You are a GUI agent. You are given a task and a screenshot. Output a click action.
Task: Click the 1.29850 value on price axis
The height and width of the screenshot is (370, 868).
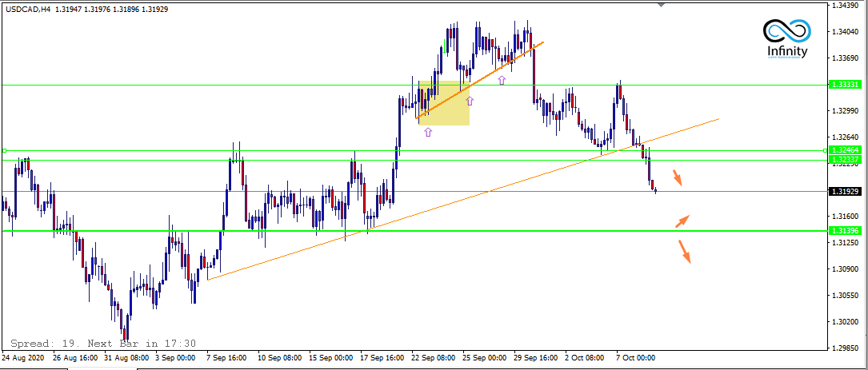click(845, 348)
